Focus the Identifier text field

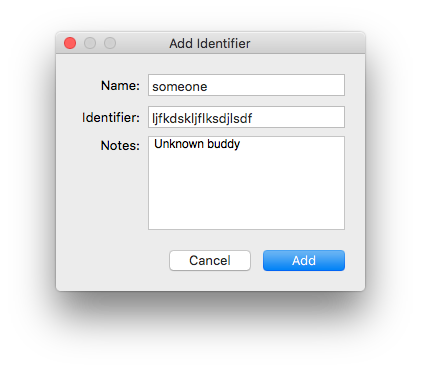[x=246, y=117]
